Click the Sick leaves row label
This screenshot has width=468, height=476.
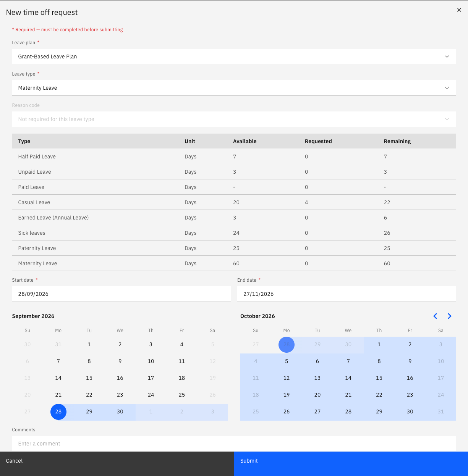click(32, 233)
